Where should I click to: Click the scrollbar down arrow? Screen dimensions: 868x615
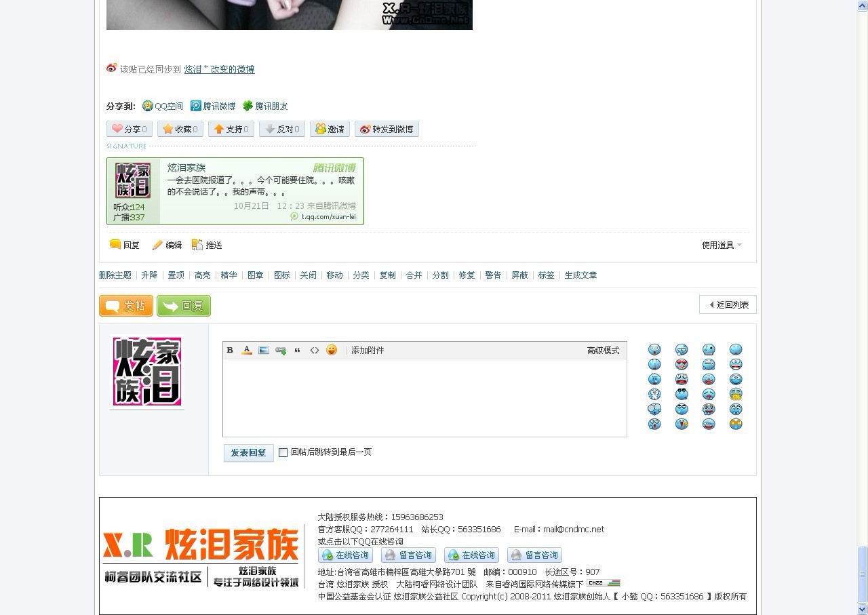[863, 609]
